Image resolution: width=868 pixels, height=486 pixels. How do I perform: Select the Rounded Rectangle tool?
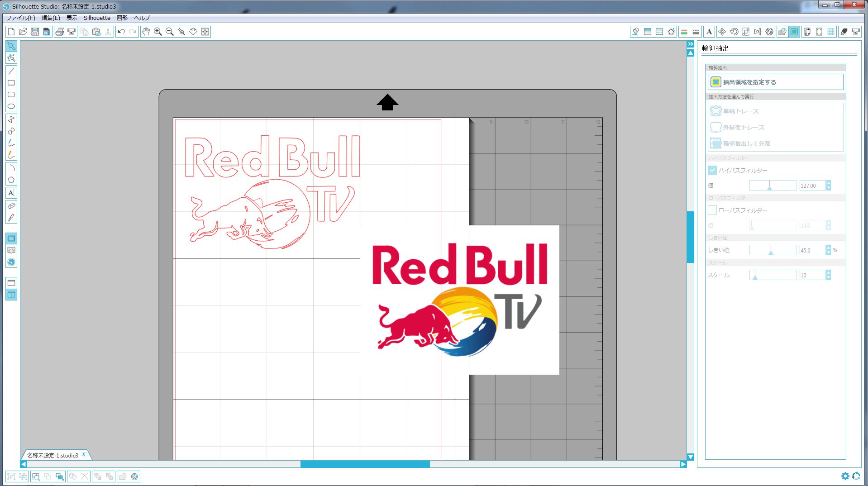click(x=11, y=95)
